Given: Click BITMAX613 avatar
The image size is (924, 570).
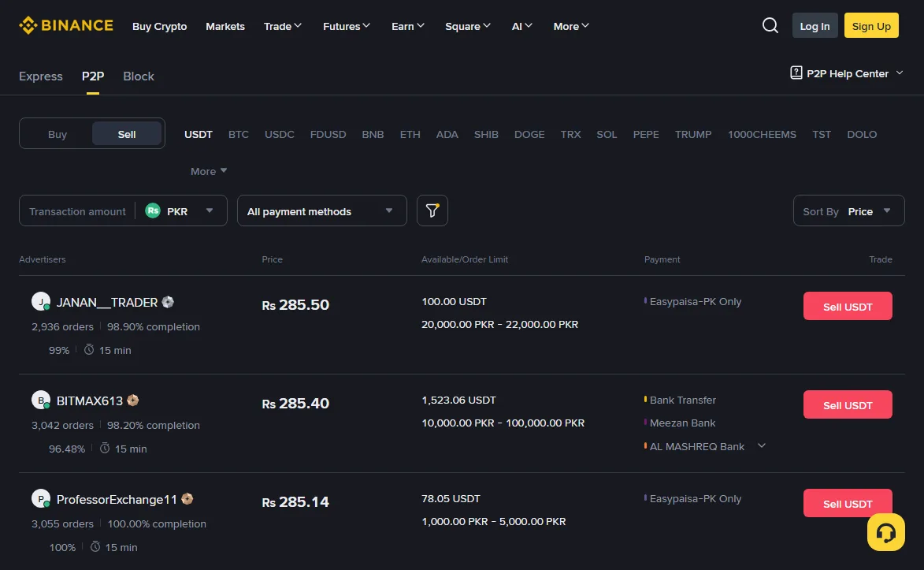Looking at the screenshot, I should pyautogui.click(x=41, y=400).
